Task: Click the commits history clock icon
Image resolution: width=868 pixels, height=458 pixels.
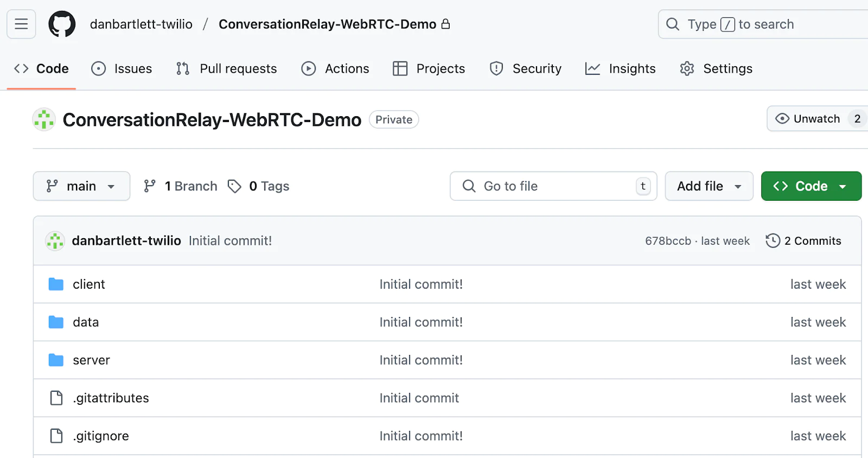Action: point(773,241)
